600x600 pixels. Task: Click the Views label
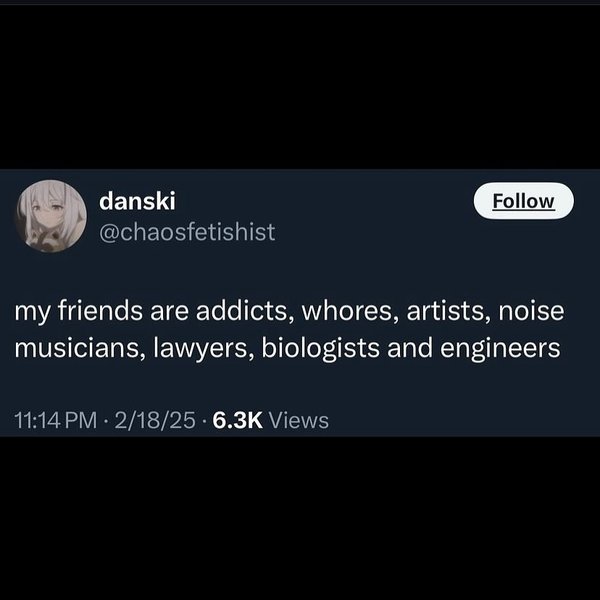[299, 420]
